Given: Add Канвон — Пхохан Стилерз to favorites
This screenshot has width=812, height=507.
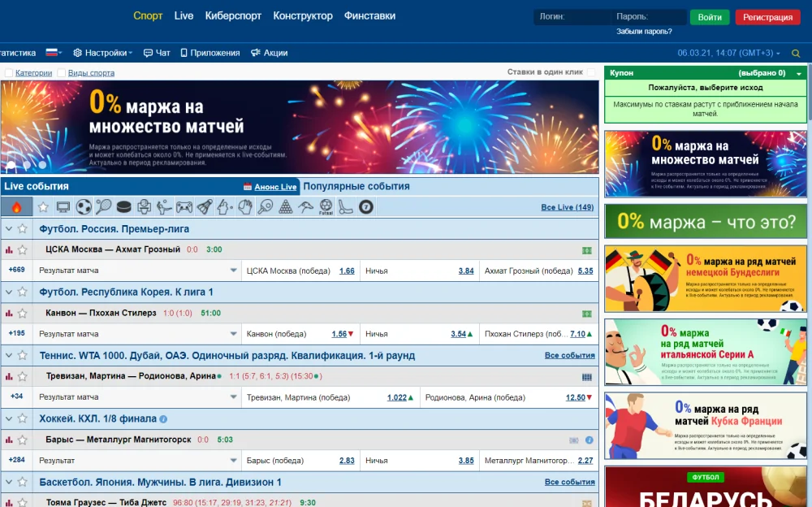Looking at the screenshot, I should point(23,313).
